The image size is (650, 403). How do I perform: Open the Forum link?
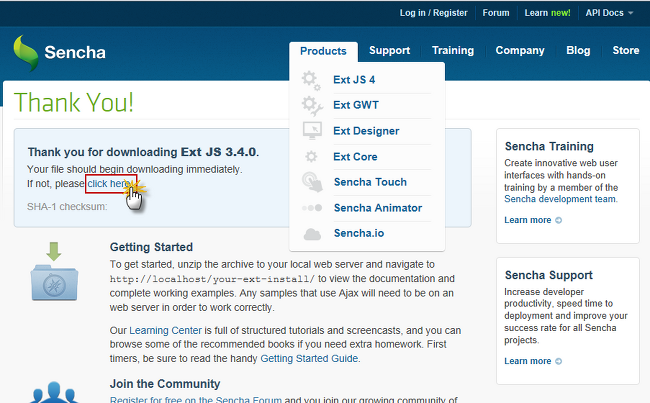(496, 13)
